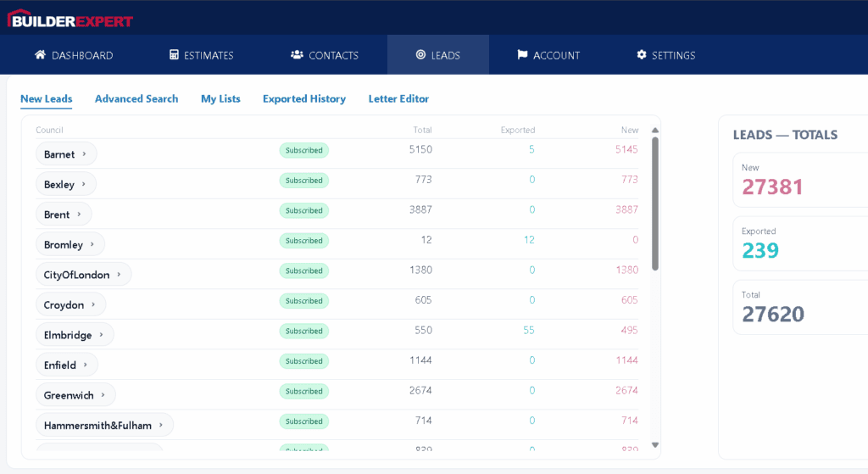The height and width of the screenshot is (474, 868).
Task: Open the Estimates menu item
Action: tap(202, 55)
